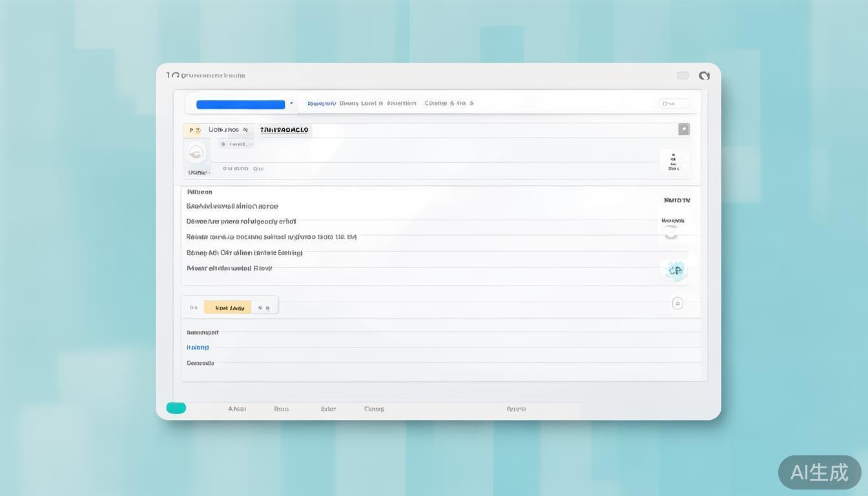
Task: Click the gray circular spinner icon in the list
Action: coord(671,232)
